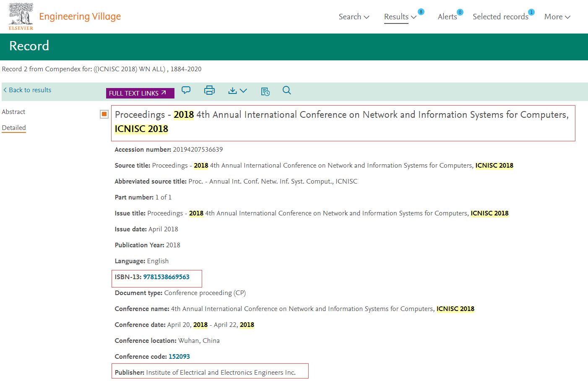The image size is (588, 381).
Task: Open the Search menu
Action: 350,17
